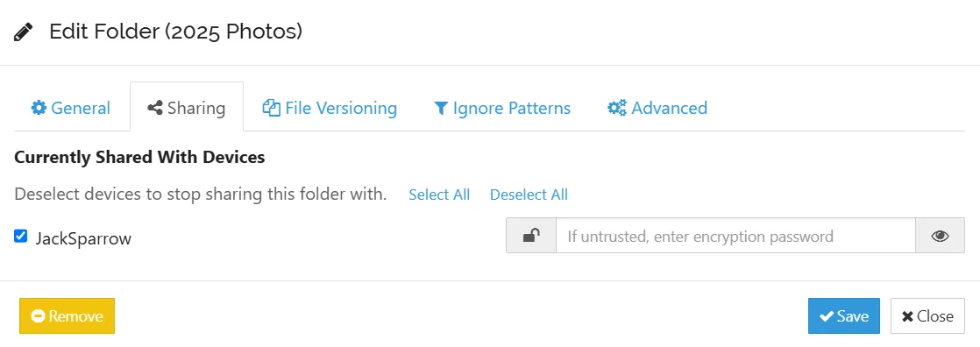This screenshot has width=980, height=347.
Task: Switch to the General tab
Action: click(71, 108)
